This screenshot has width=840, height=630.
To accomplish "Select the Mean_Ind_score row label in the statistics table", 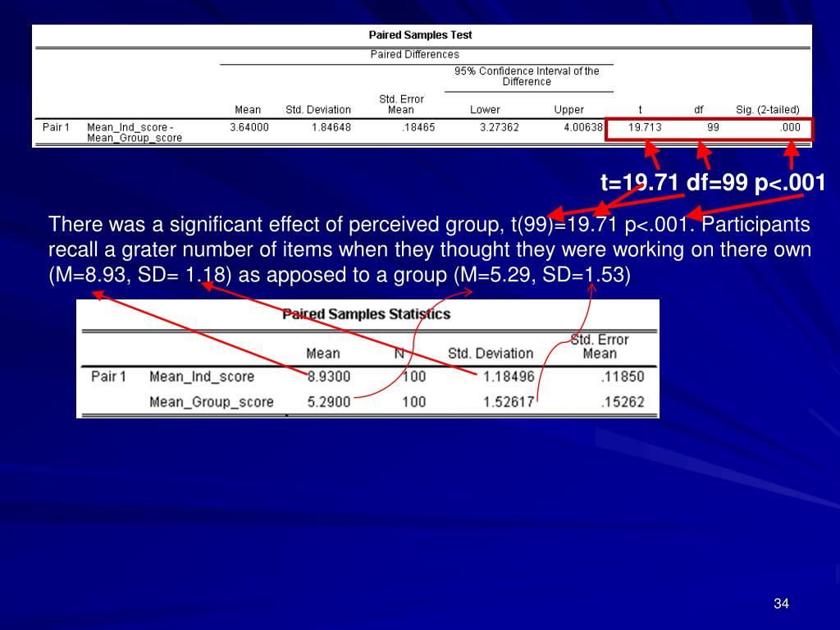I will click(x=202, y=377).
